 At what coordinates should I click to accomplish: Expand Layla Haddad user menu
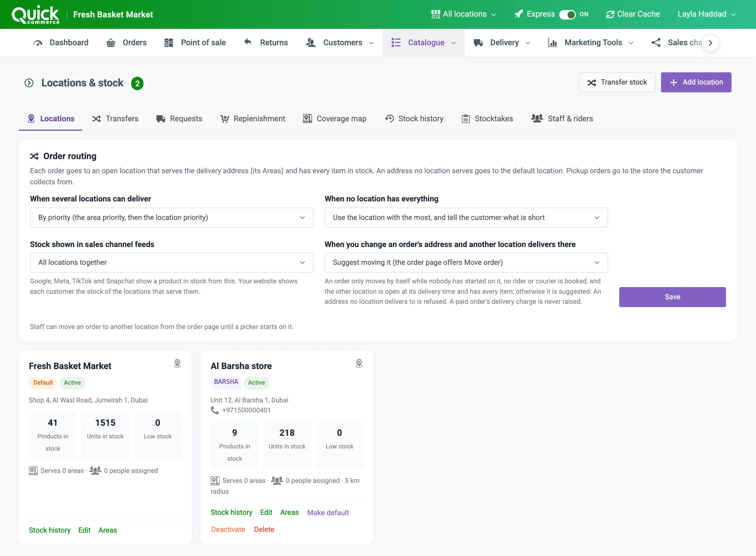(x=706, y=14)
